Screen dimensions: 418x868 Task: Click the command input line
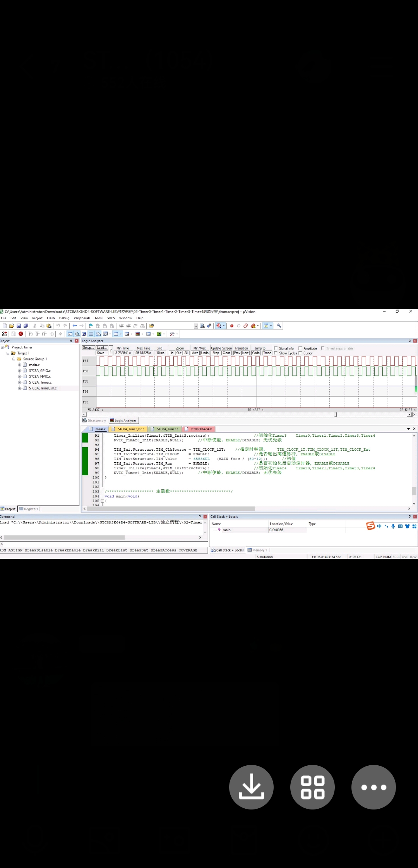[x=104, y=544]
